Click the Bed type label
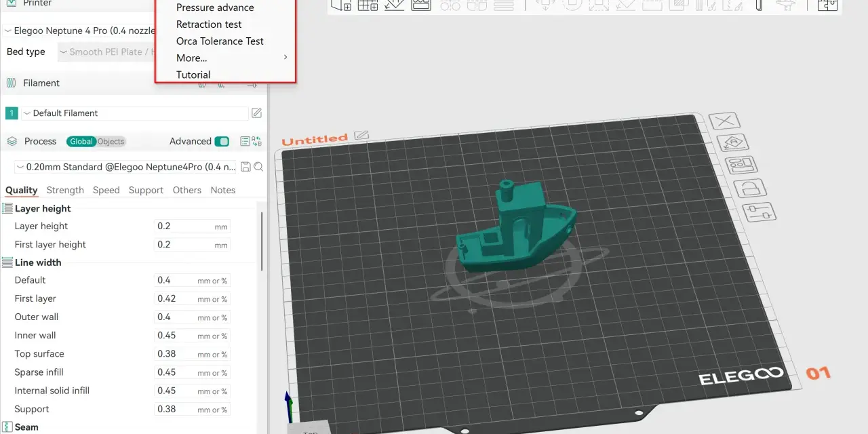This screenshot has width=868, height=434. click(x=26, y=52)
